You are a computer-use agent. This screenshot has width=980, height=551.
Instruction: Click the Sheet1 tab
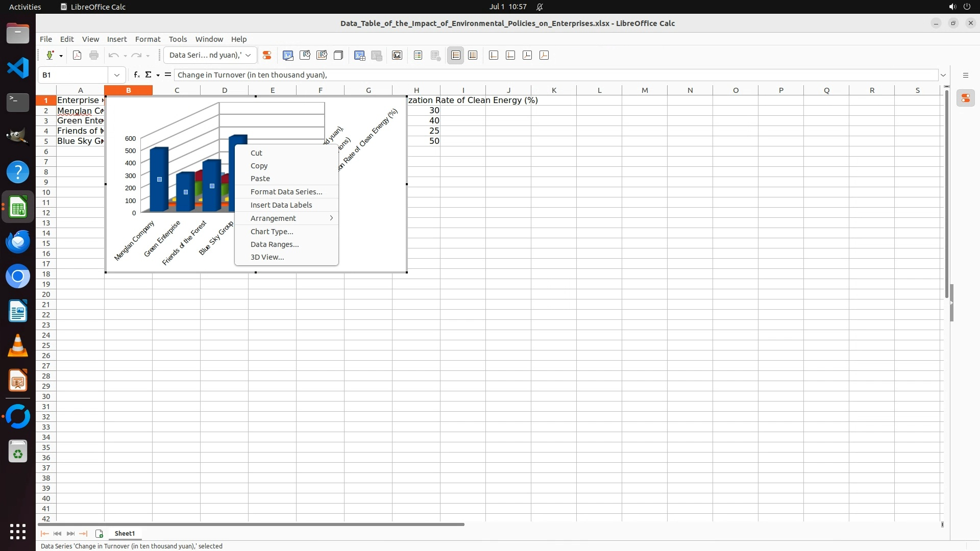[125, 533]
